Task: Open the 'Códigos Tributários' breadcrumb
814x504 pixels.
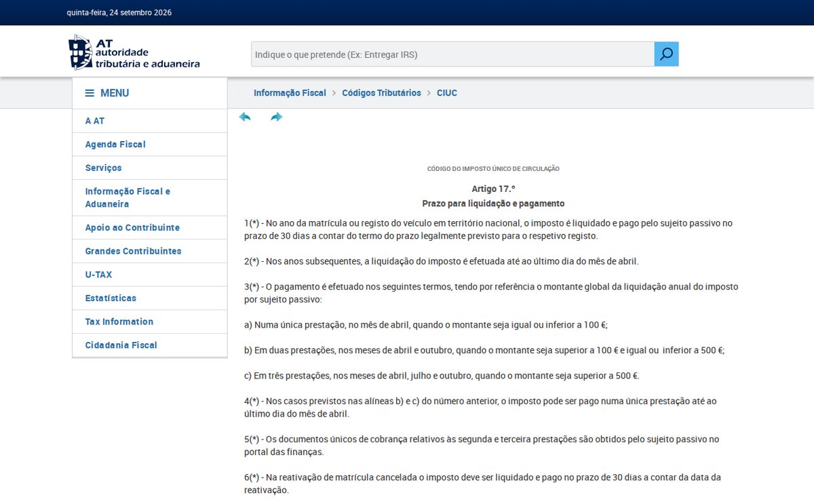Action: pos(381,93)
